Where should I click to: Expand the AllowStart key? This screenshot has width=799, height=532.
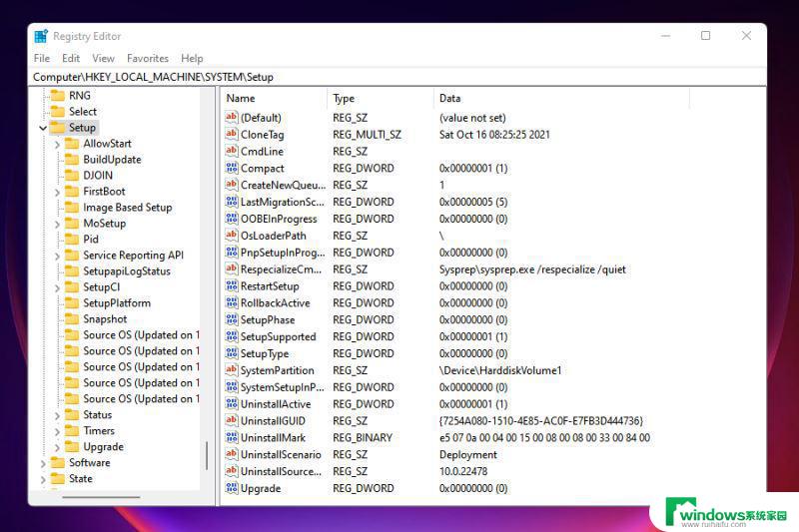pyautogui.click(x=57, y=144)
